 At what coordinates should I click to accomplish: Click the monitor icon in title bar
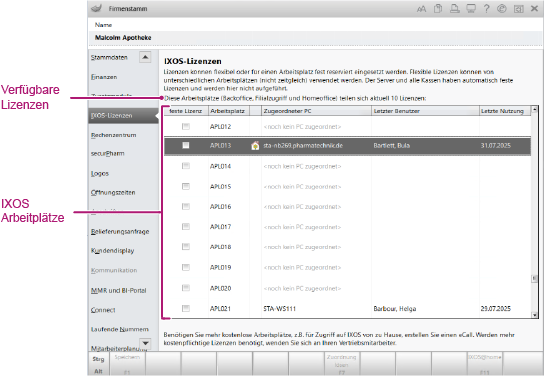point(471,8)
